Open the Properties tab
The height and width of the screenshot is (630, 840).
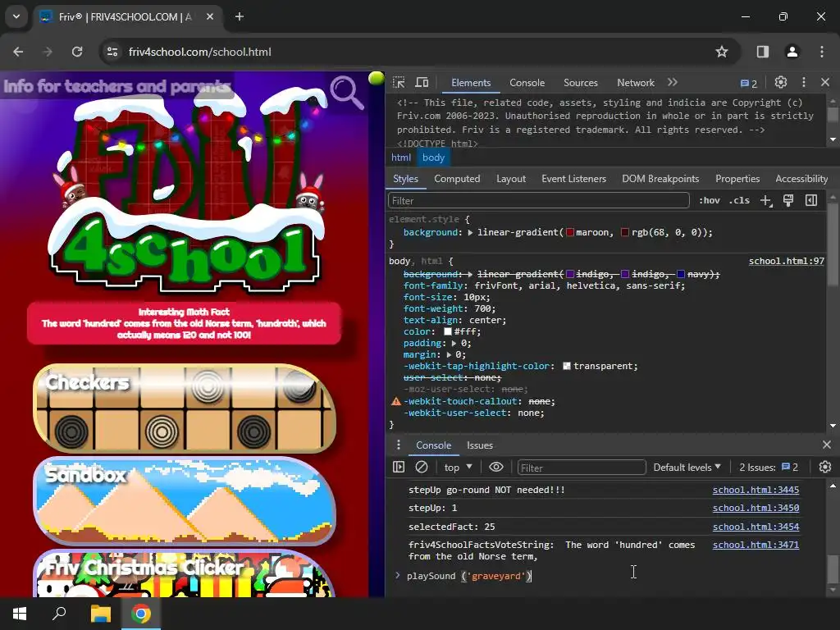[x=737, y=179]
